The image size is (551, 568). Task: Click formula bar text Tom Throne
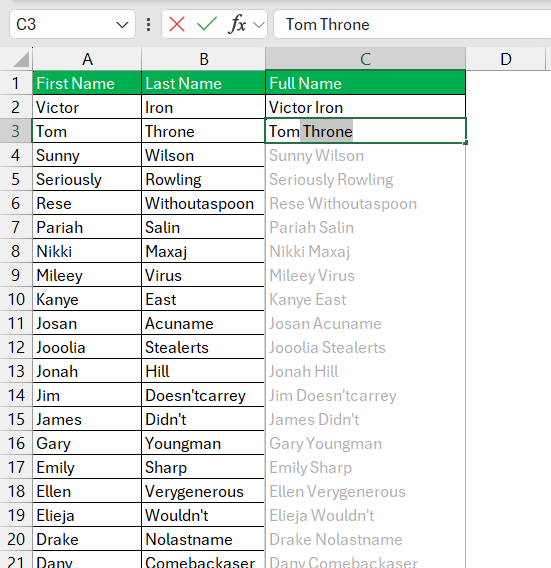click(327, 25)
